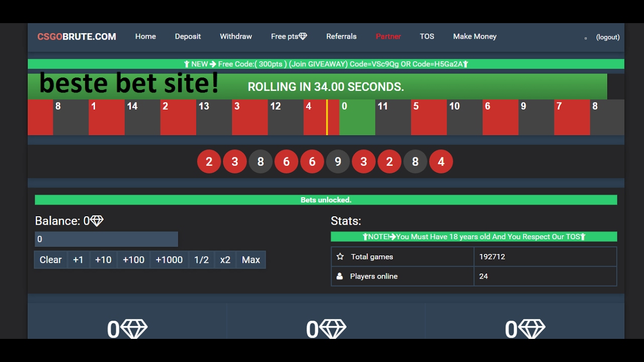The height and width of the screenshot is (362, 644).
Task: Click the Total games label
Action: pos(372,256)
